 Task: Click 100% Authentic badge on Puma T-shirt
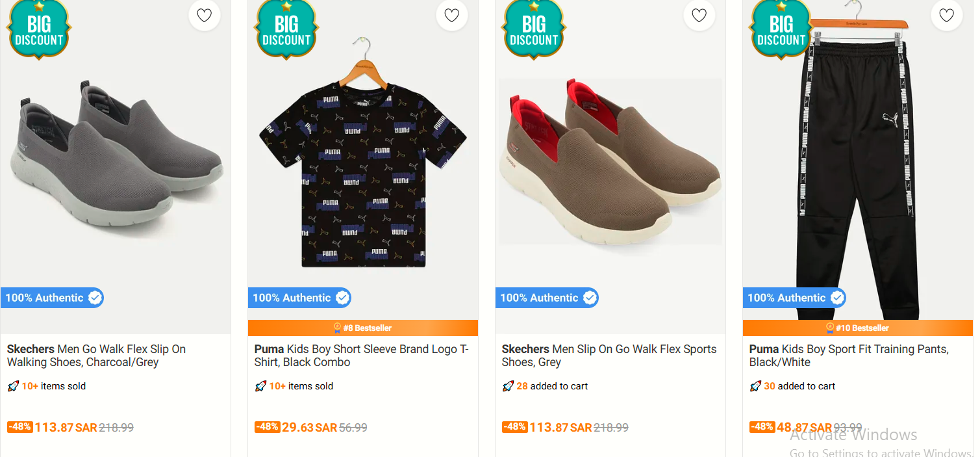[299, 298]
